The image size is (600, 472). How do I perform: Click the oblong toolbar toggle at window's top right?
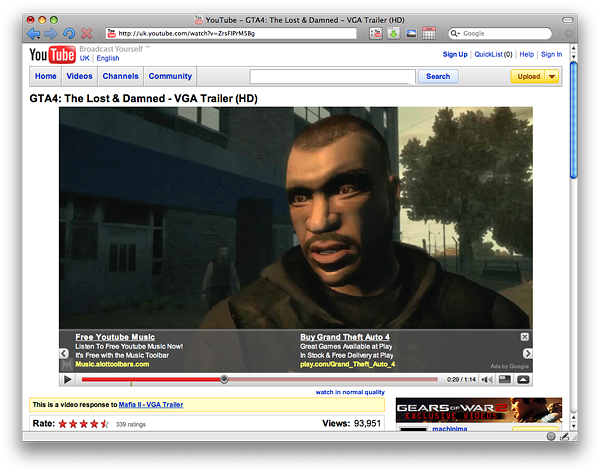point(567,20)
